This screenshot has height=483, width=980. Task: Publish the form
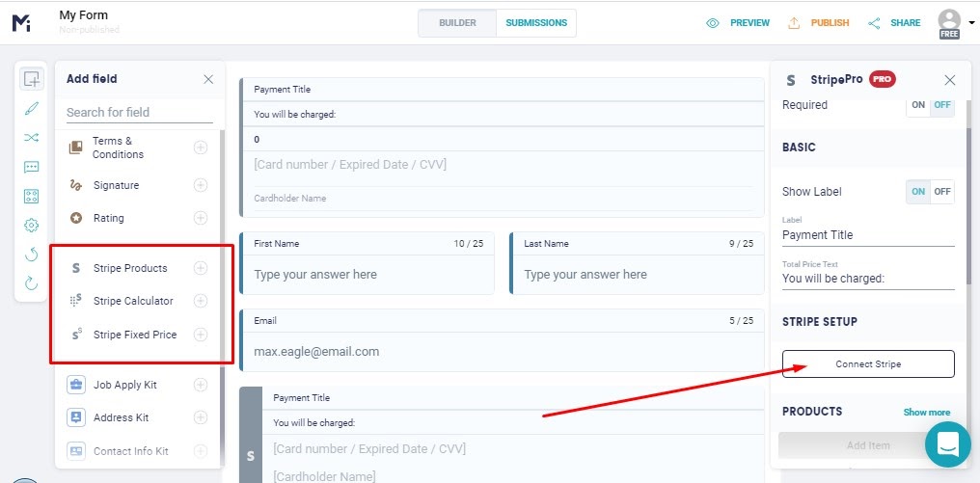pyautogui.click(x=819, y=23)
